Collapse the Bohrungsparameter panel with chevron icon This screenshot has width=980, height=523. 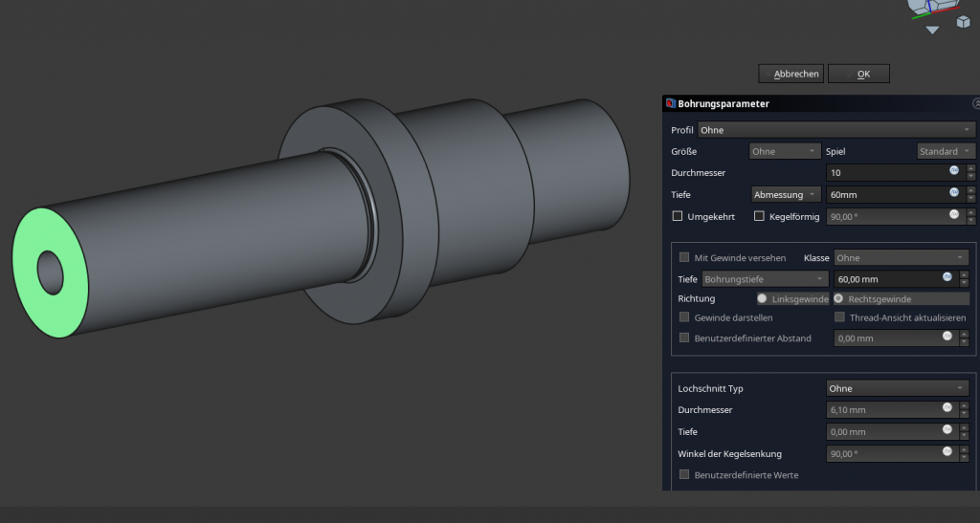click(975, 103)
